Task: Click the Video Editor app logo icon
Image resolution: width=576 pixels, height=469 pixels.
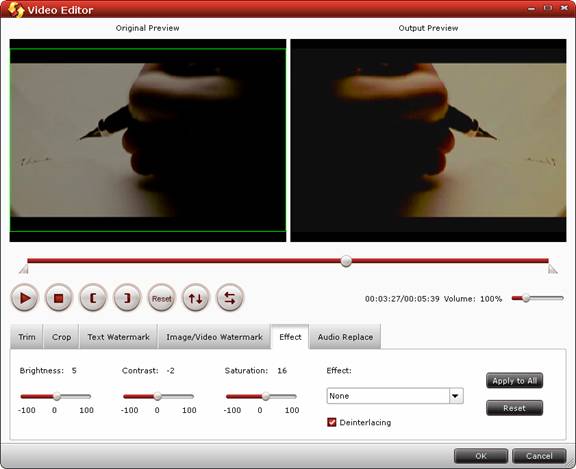Action: click(16, 10)
